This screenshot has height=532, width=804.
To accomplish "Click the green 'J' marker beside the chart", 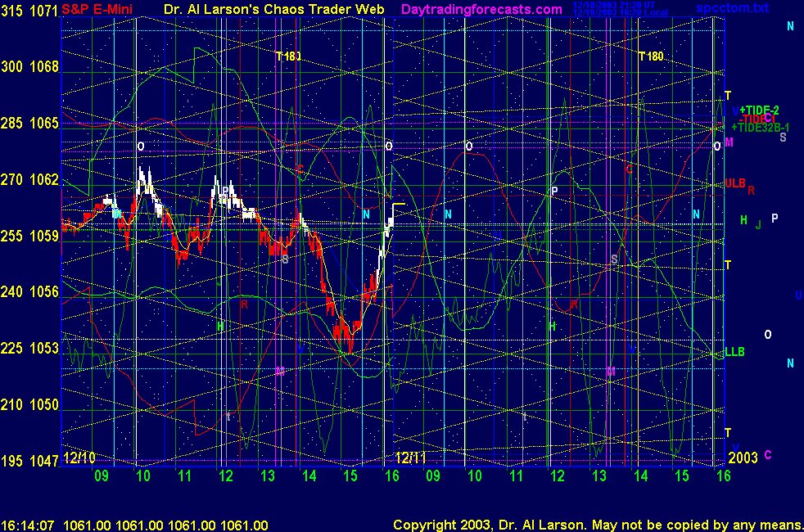I will pos(758,224).
